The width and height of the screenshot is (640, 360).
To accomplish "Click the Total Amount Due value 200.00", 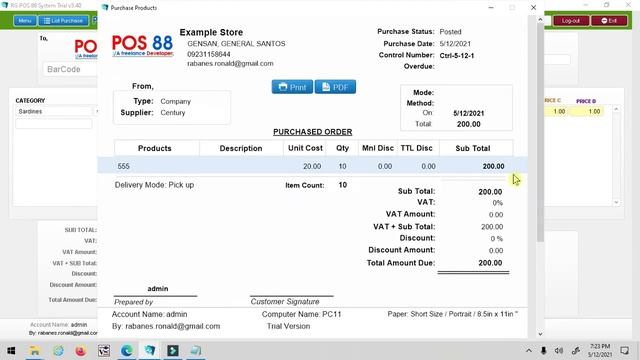I will (490, 263).
